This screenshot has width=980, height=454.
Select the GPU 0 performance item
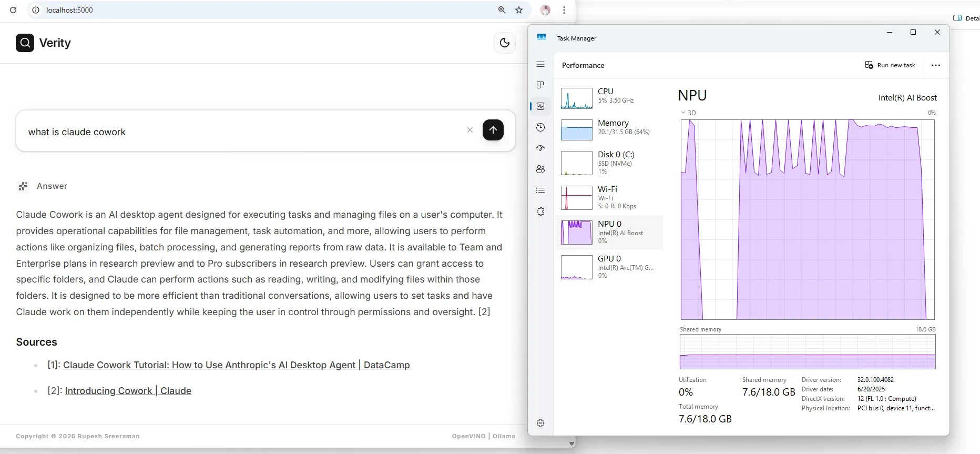coord(609,267)
